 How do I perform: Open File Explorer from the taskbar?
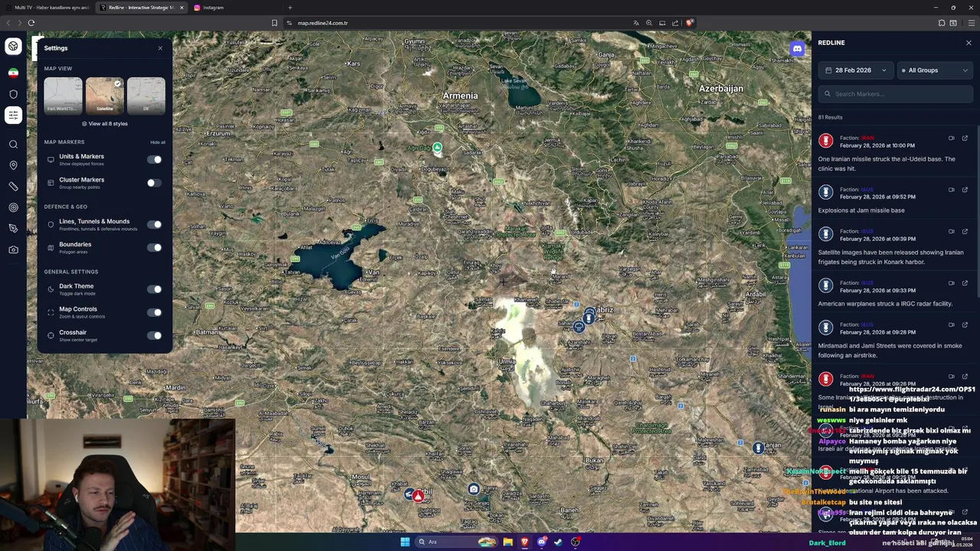click(x=508, y=542)
